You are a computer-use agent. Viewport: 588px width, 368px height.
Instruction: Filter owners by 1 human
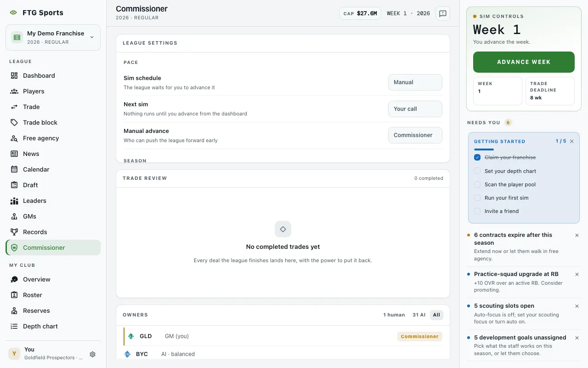[x=394, y=315]
